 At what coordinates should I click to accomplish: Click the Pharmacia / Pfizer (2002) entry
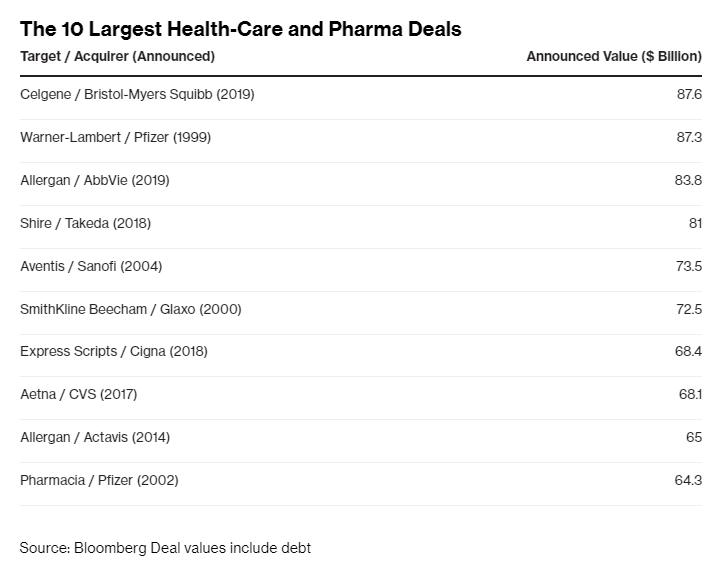[x=99, y=480]
